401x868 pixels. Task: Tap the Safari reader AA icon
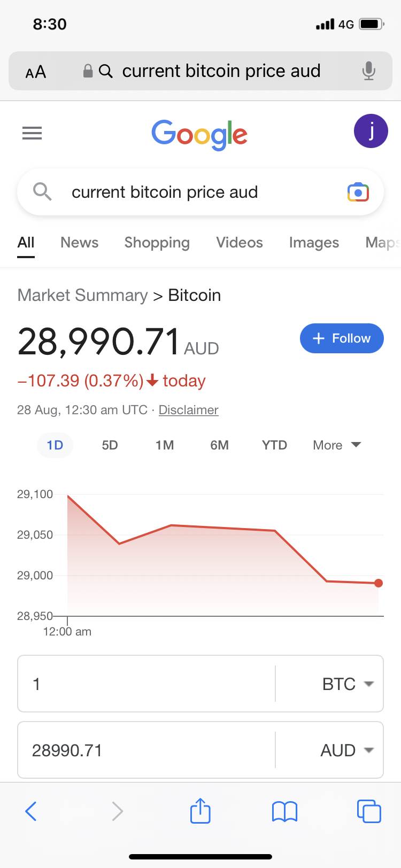pos(36,72)
